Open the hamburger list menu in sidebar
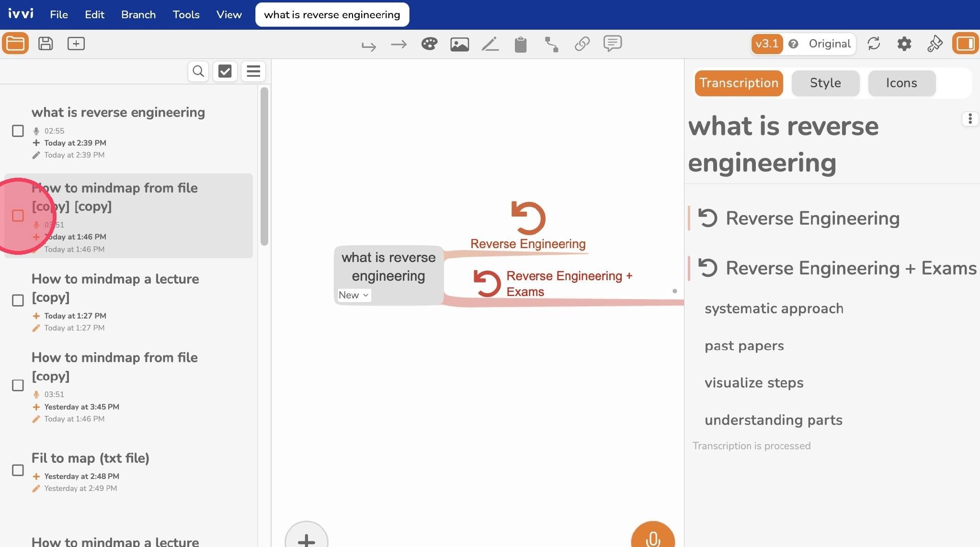 (x=253, y=71)
